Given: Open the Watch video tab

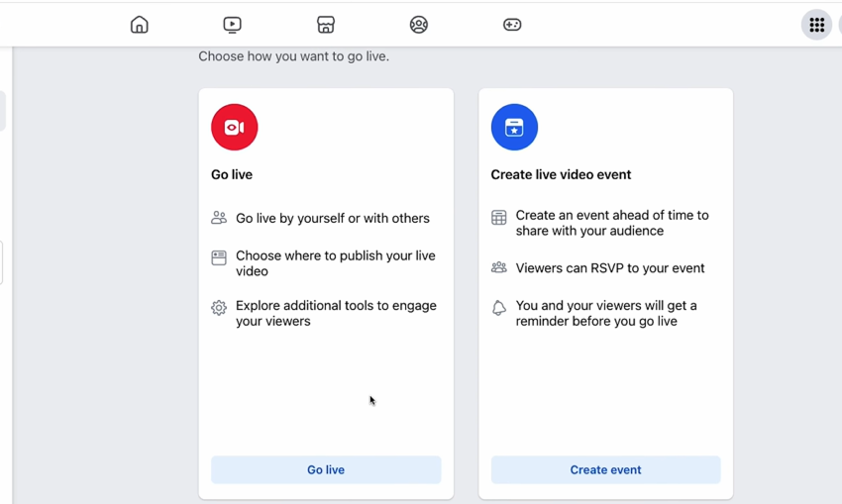Looking at the screenshot, I should coord(232,25).
